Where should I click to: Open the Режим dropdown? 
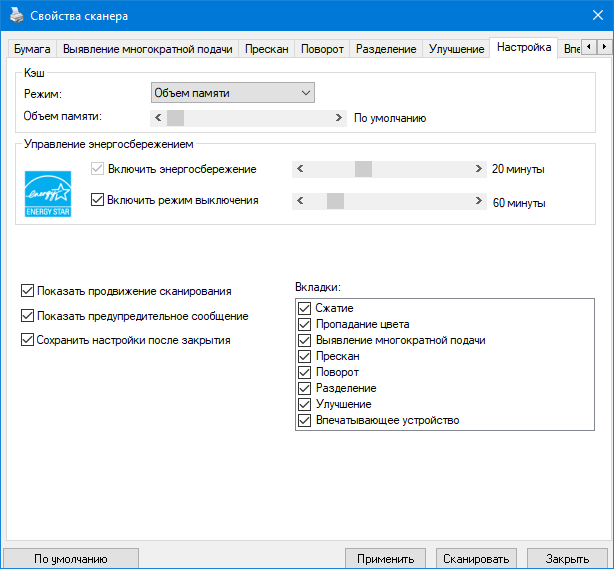233,93
